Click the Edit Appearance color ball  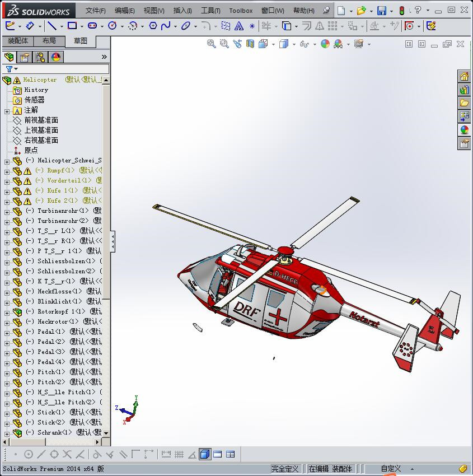pyautogui.click(x=325, y=44)
